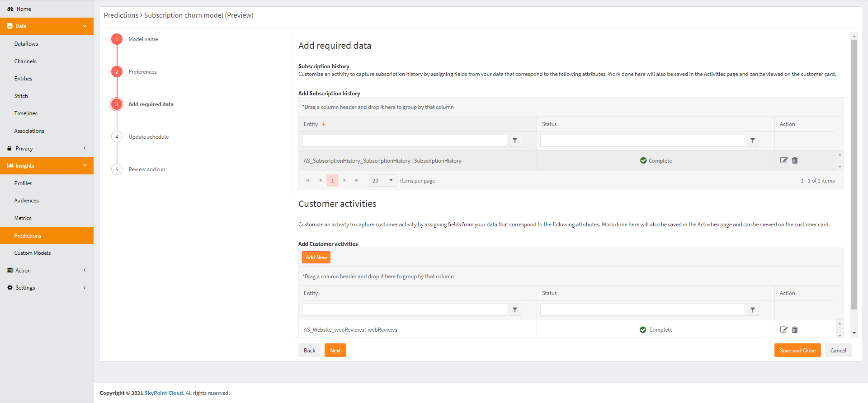Click the Update schedule step label
The width and height of the screenshot is (868, 403).
click(x=149, y=137)
